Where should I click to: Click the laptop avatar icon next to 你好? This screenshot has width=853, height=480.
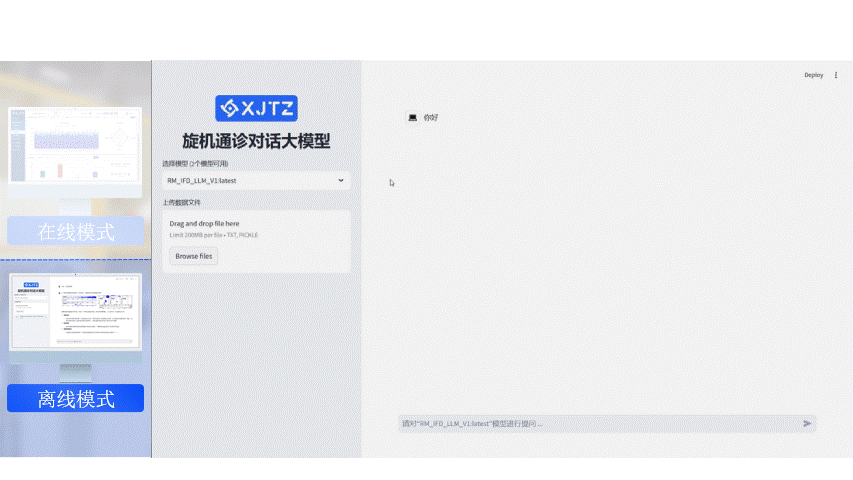412,118
